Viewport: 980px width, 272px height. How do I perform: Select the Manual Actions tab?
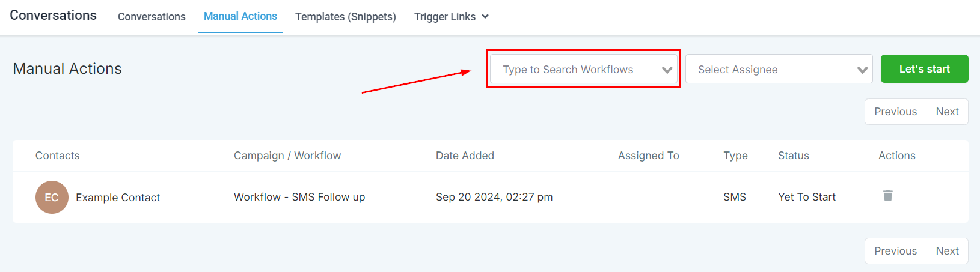coord(240,16)
